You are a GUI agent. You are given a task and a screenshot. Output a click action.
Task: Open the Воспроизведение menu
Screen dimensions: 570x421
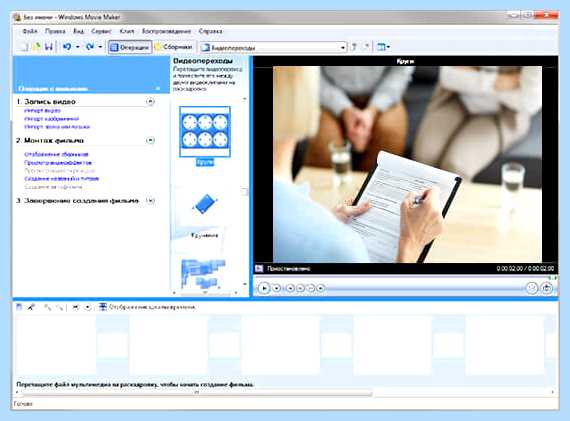click(166, 31)
